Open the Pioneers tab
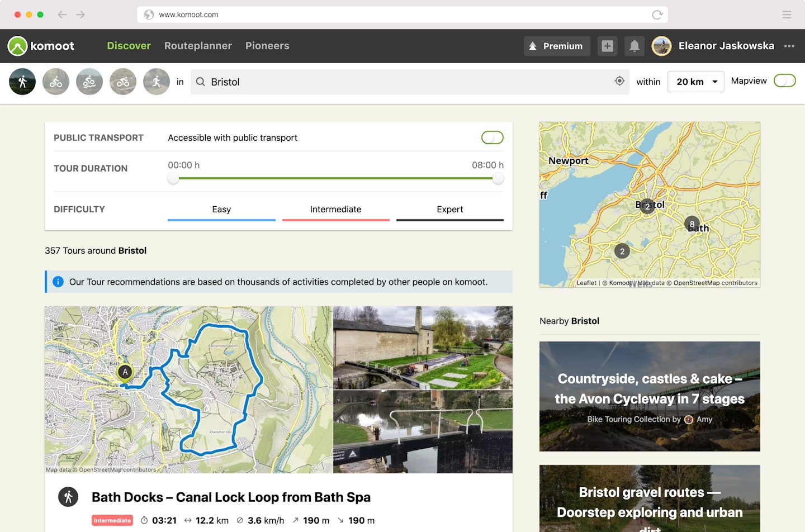805x532 pixels. coord(267,46)
